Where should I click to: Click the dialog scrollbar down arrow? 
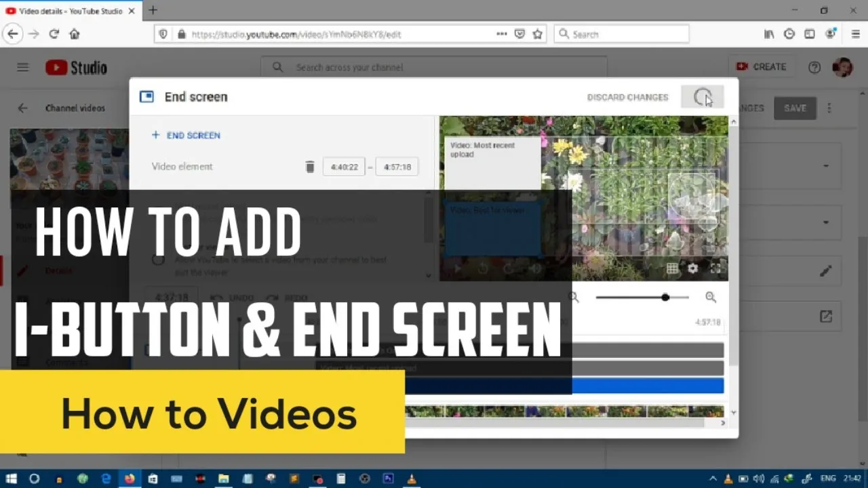(734, 412)
